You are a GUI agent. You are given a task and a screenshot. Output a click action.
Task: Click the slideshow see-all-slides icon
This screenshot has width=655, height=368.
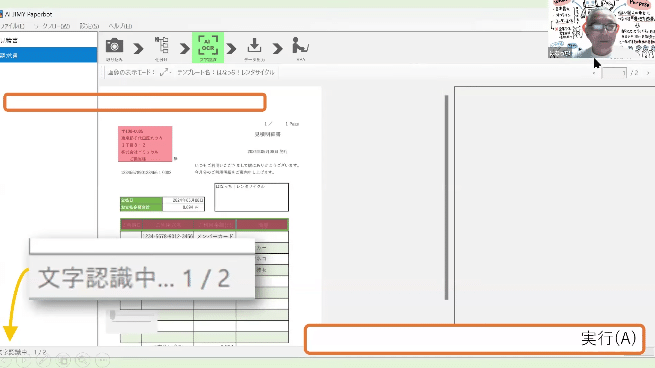[x=63, y=360]
